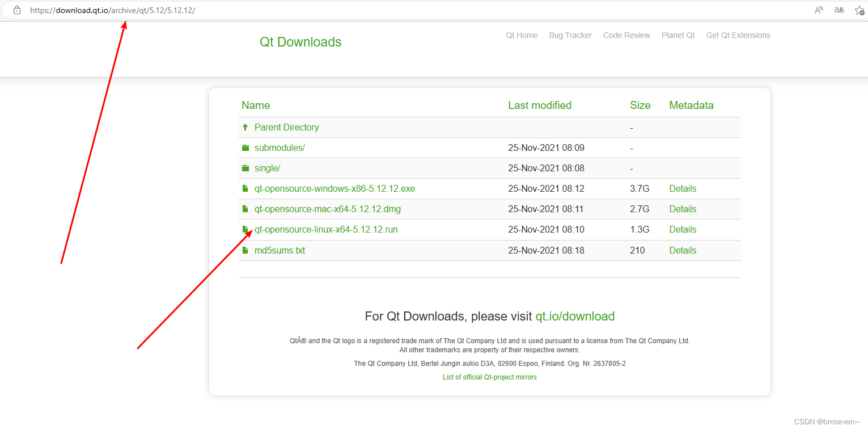Sort listing by Name column

[x=256, y=106]
